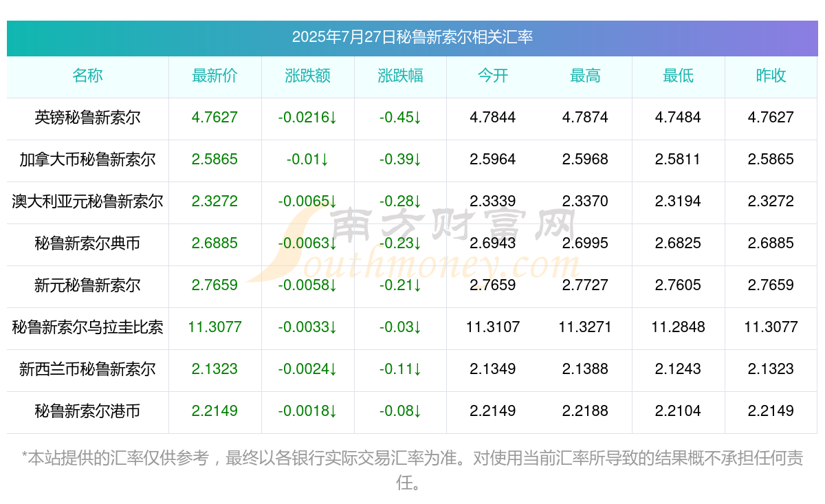Click the opening value 11.3107
The width and height of the screenshot is (825, 504).
tap(493, 327)
